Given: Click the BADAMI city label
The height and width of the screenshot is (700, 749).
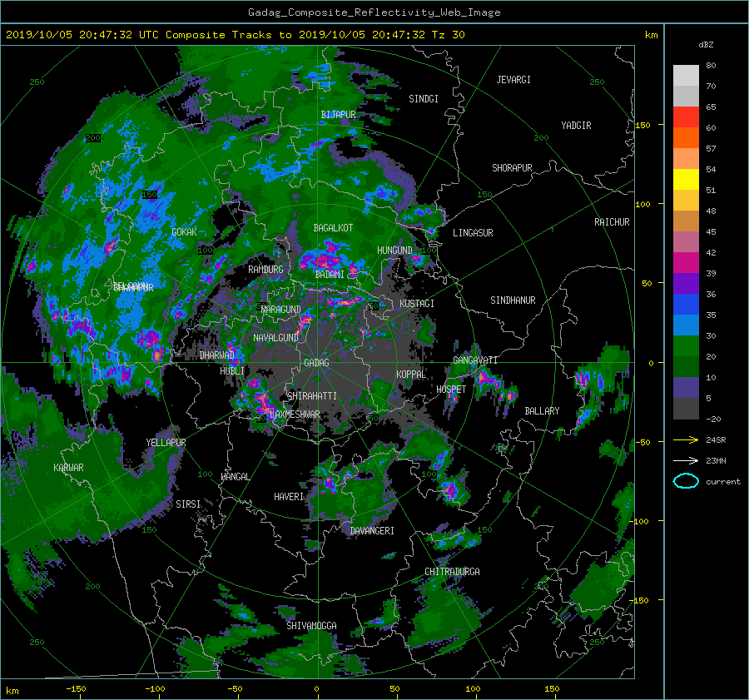Looking at the screenshot, I should [x=329, y=275].
